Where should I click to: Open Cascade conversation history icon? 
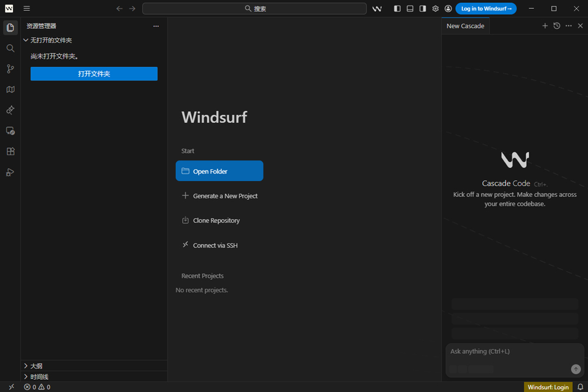[x=557, y=25]
